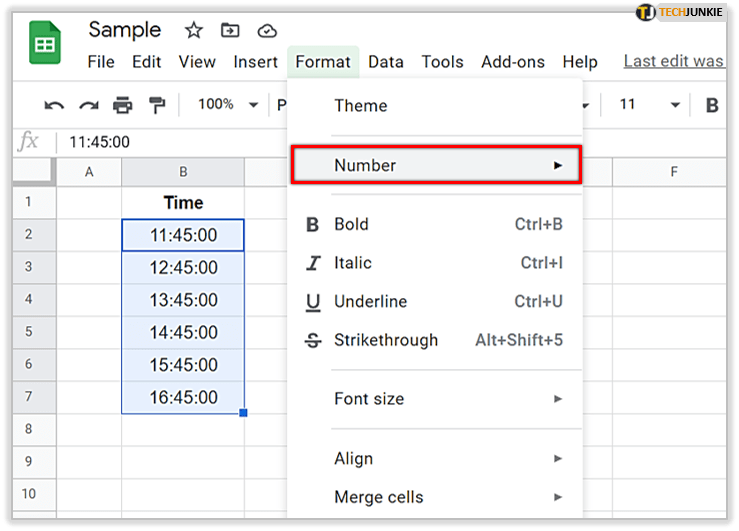
Task: Click the formula bar showing 11:45:00
Action: (x=300, y=142)
